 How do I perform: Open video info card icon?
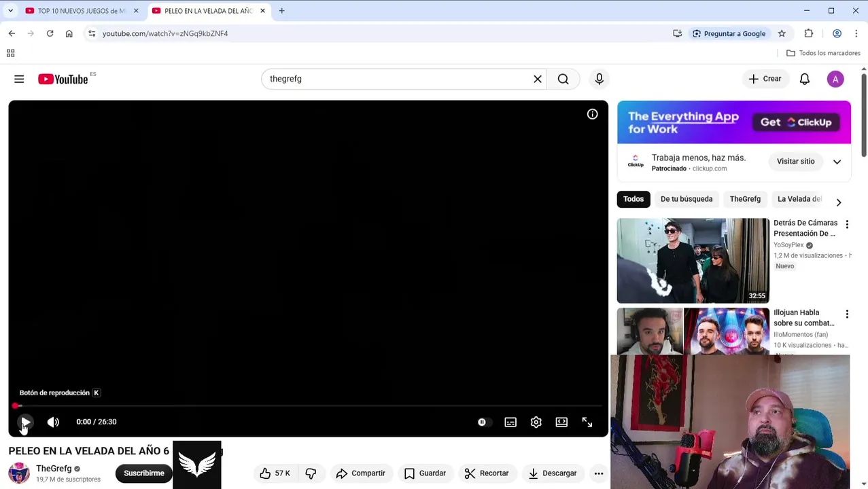(592, 114)
